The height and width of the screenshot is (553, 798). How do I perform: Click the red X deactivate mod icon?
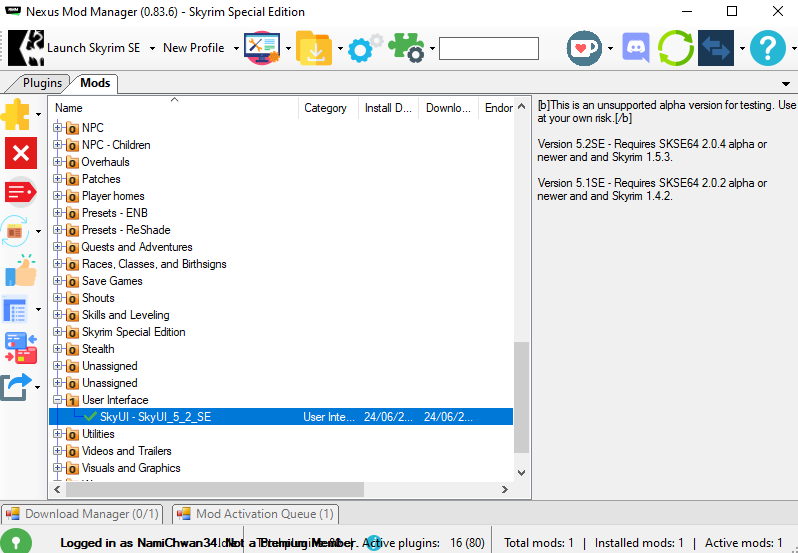click(x=21, y=153)
